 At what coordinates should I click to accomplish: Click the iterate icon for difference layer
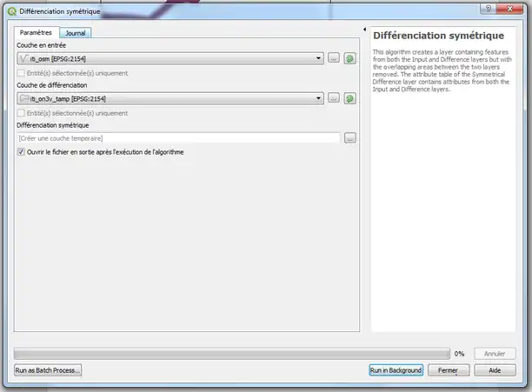coord(349,98)
